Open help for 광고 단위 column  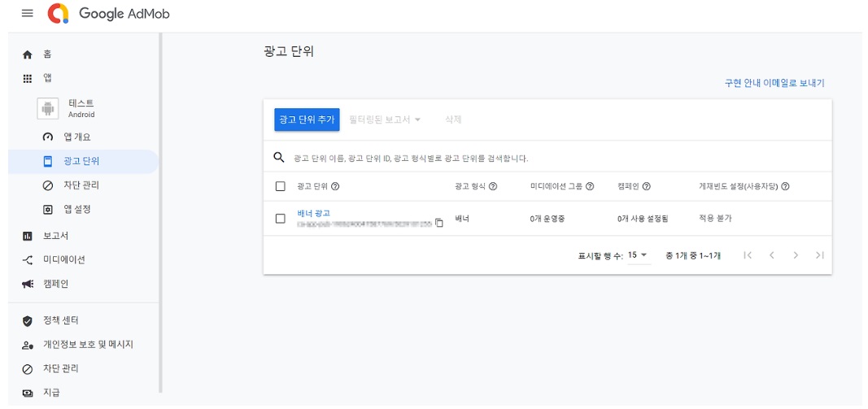[335, 186]
